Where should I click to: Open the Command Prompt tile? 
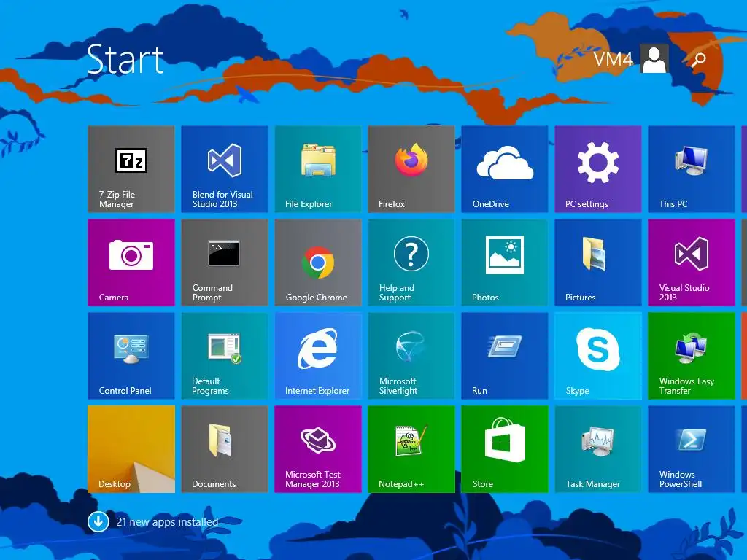click(x=225, y=262)
